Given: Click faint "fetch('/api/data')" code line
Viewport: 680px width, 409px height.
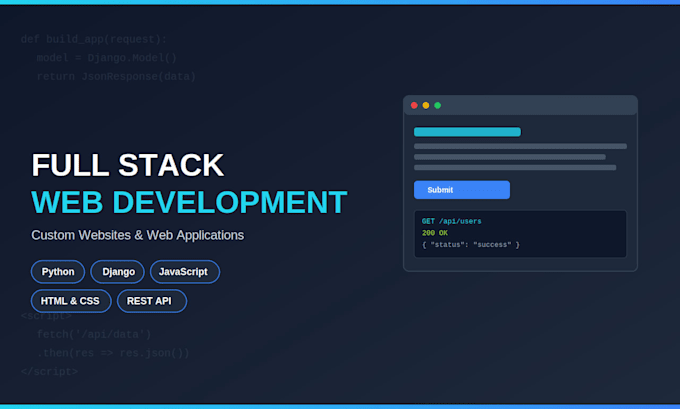Looking at the screenshot, I should click(94, 334).
